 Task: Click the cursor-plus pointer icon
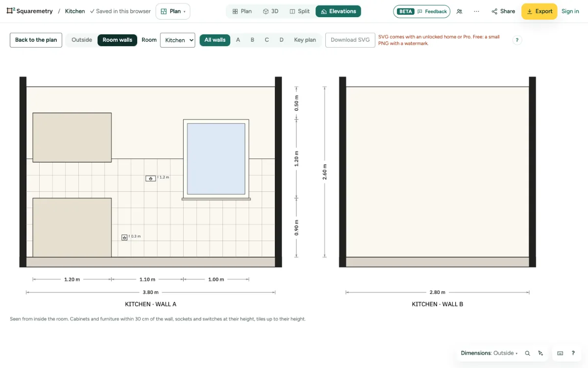(540, 353)
